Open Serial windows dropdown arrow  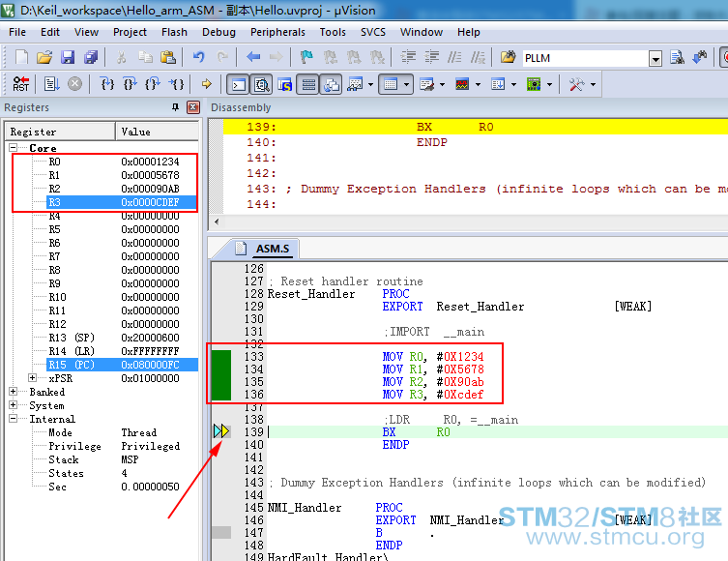[442, 84]
